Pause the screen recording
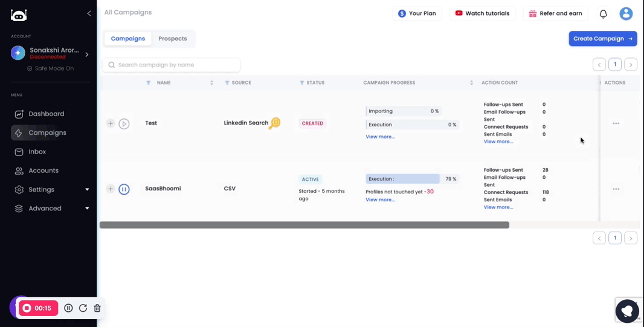This screenshot has width=644, height=327. 69,308
